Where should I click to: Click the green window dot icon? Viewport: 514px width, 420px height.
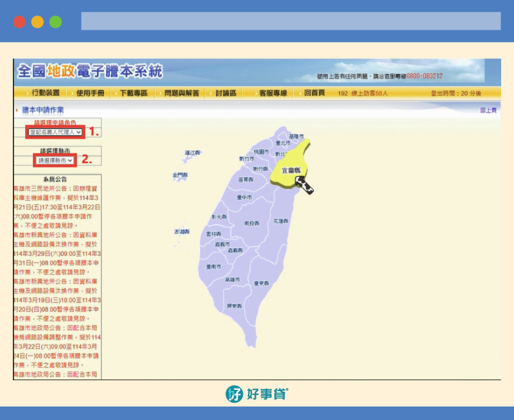tap(55, 22)
